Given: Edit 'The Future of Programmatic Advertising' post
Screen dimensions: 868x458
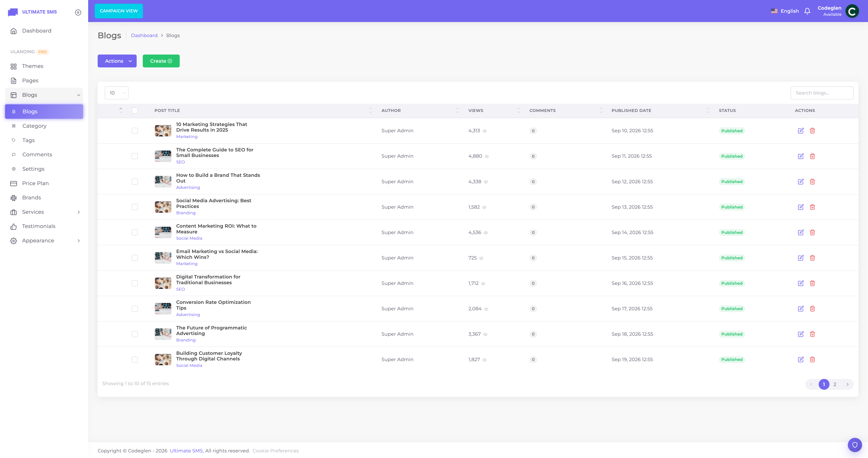Looking at the screenshot, I should [801, 334].
